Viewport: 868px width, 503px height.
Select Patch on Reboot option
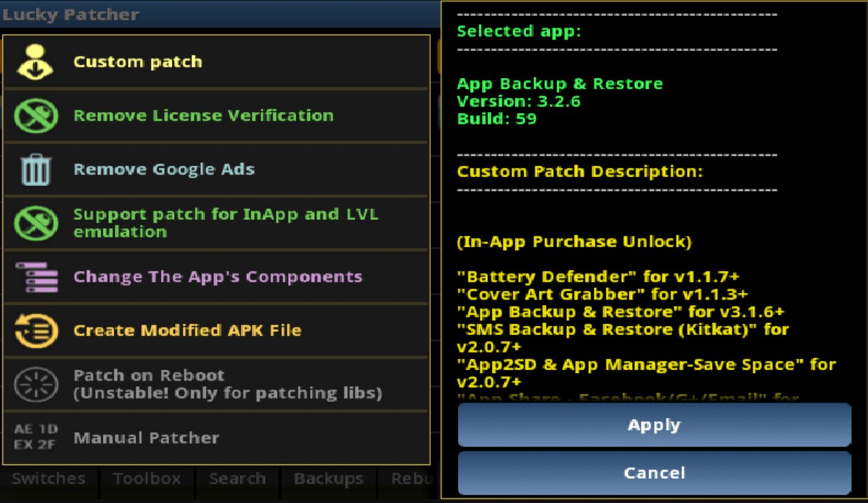(216, 385)
